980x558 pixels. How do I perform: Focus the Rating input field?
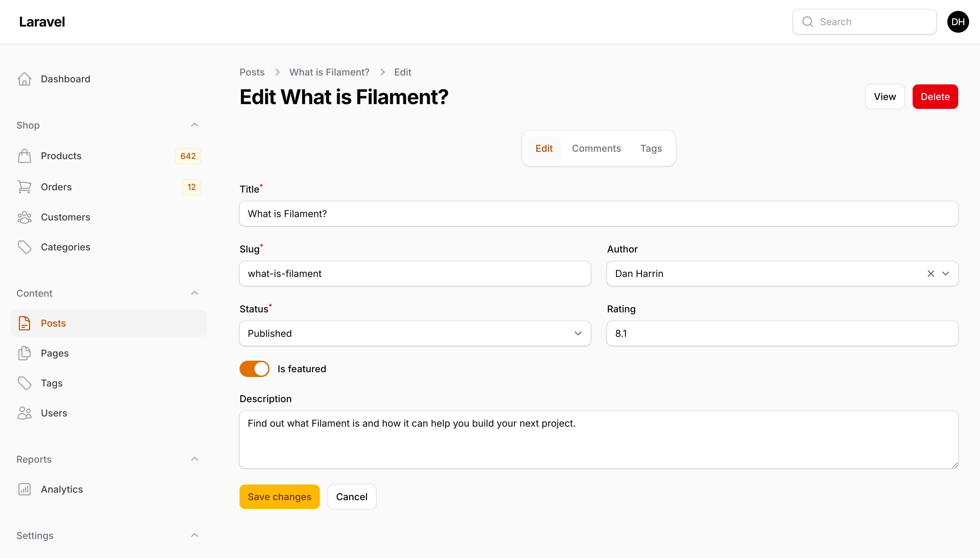[782, 333]
